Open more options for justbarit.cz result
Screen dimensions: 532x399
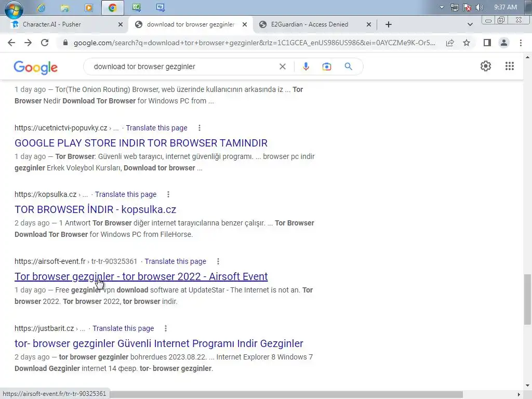pos(166,328)
